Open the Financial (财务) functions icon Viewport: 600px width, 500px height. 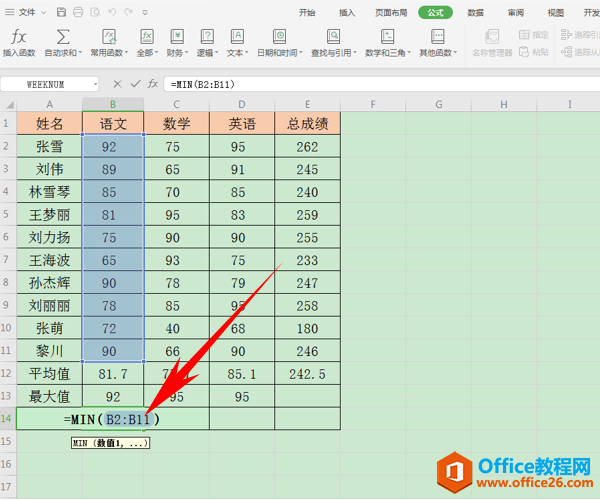[177, 37]
